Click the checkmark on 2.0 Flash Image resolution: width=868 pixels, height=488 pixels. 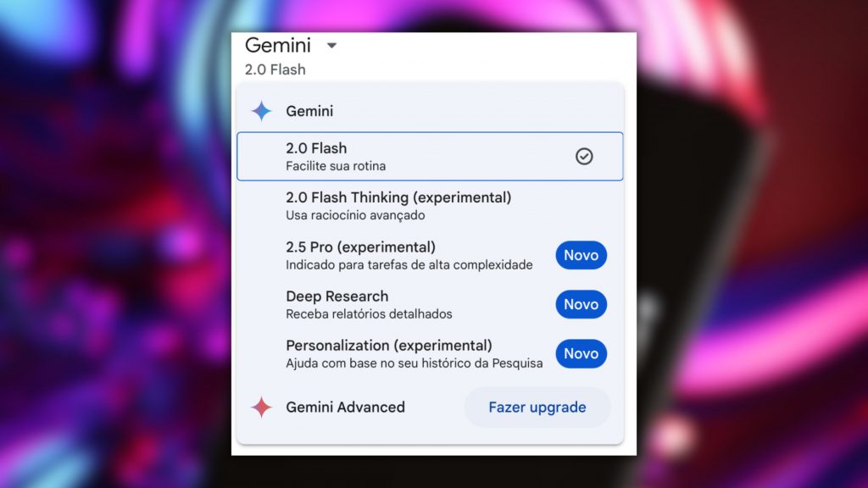[x=584, y=157]
